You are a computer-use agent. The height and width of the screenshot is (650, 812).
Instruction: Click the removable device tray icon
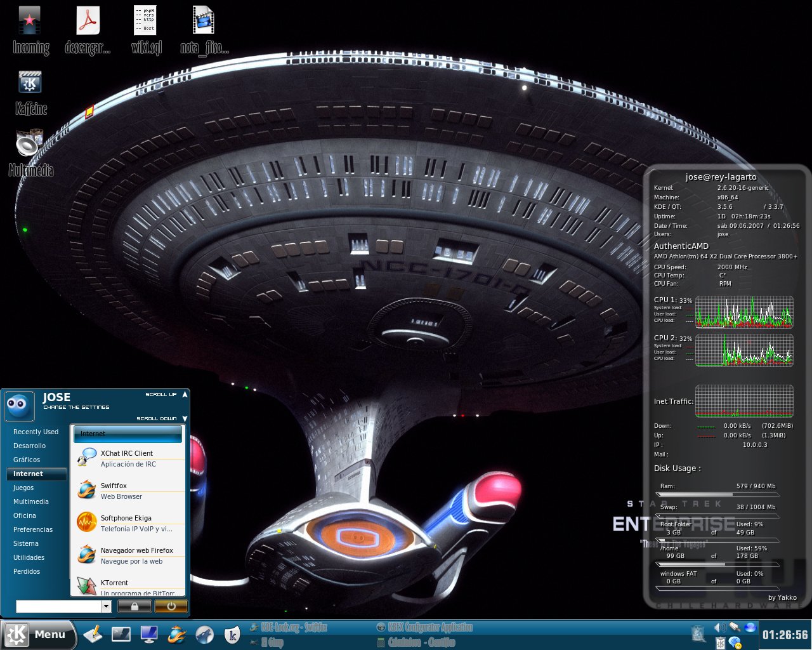pyautogui.click(x=735, y=628)
